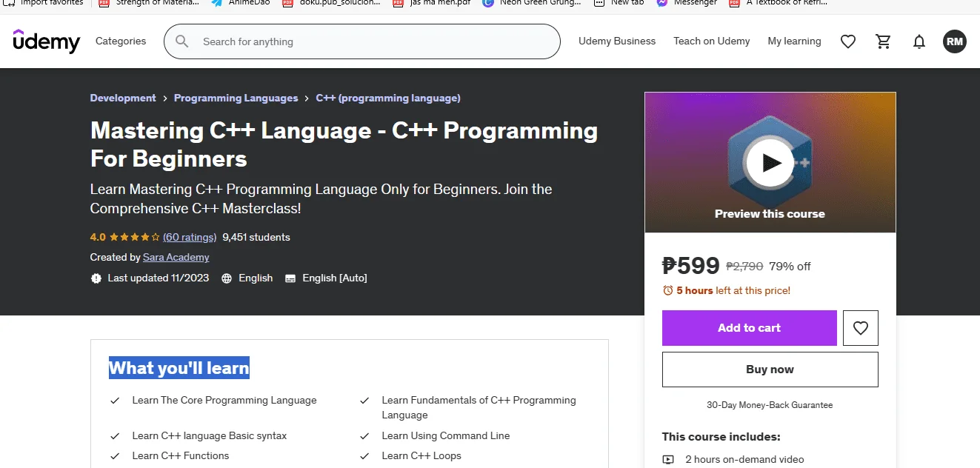Click the course title heading

click(344, 144)
